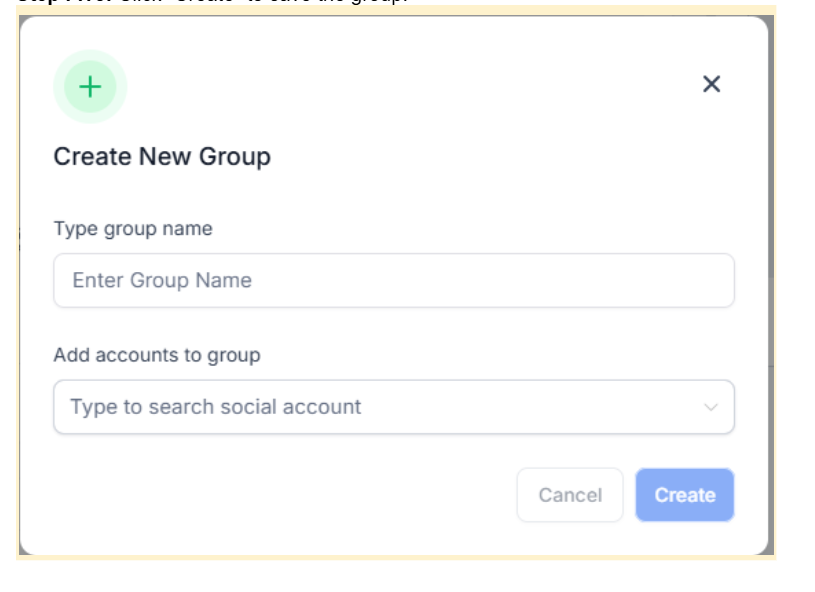815x592 pixels.
Task: Click the Create New Group heading
Action: (162, 157)
